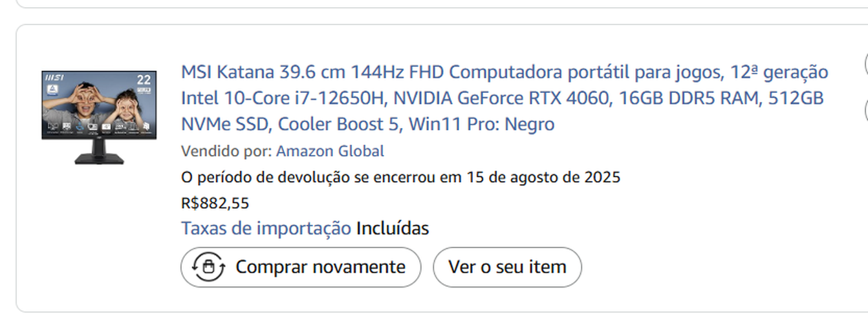The image size is (868, 323).
Task: Visit the Amazon Global seller link
Action: [330, 151]
